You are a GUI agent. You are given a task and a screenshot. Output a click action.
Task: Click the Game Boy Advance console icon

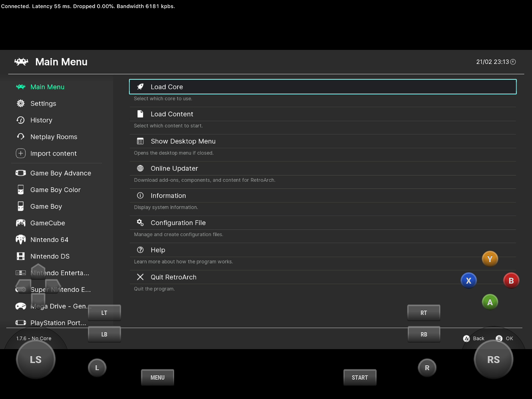click(x=21, y=173)
